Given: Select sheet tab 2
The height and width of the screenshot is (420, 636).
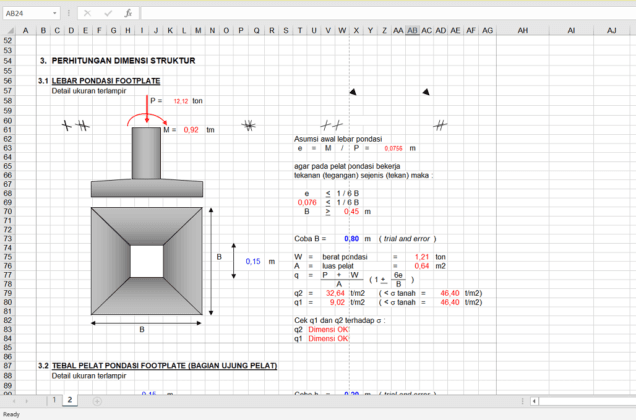Looking at the screenshot, I should coord(70,400).
